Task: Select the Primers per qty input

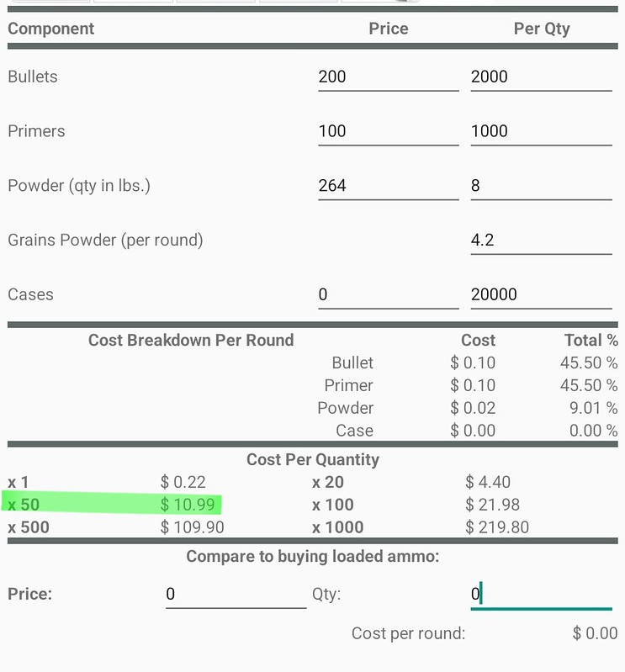Action: click(x=541, y=132)
